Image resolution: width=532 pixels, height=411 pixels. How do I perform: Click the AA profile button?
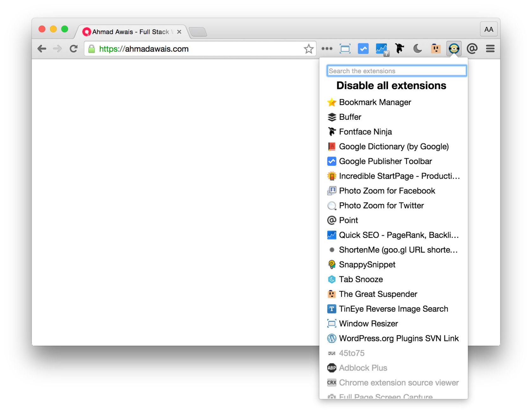488,29
